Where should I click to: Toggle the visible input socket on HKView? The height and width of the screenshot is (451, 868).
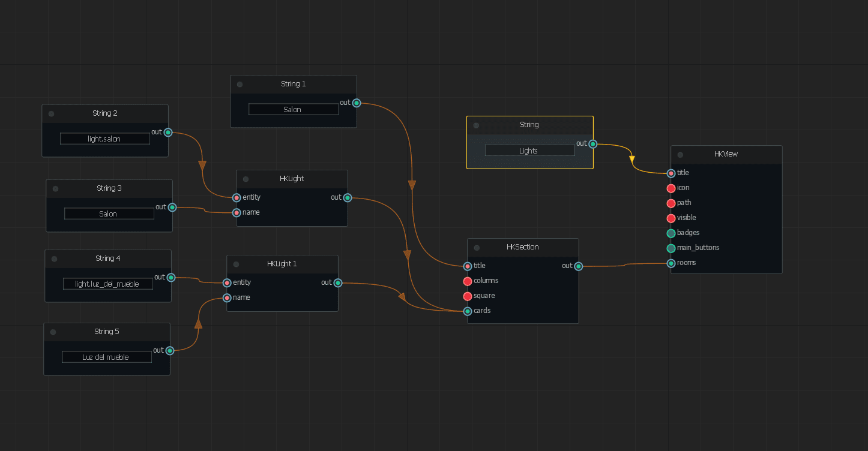[x=671, y=218]
